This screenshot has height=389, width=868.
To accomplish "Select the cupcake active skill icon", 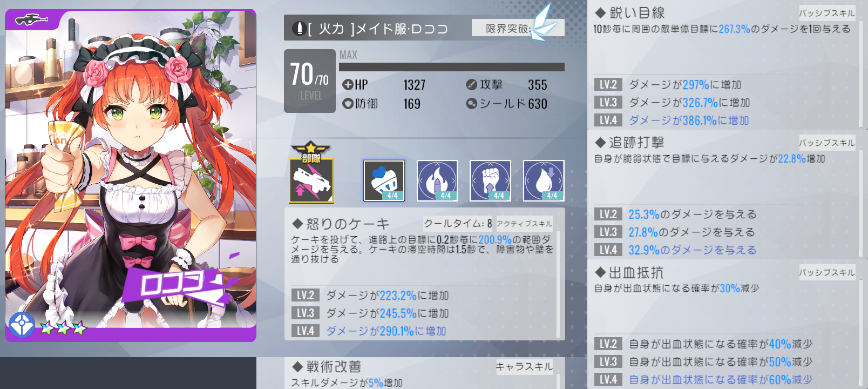I will click(x=384, y=180).
